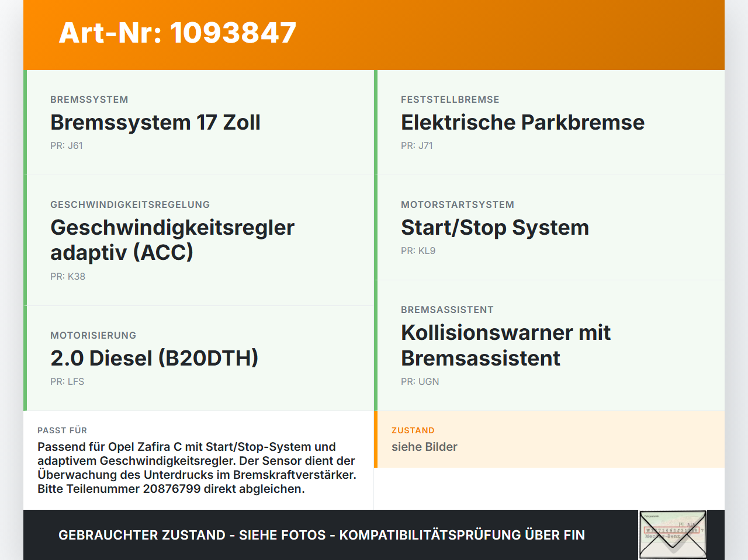Click the "FESTSTELLBREMSE" category label
Viewport: 748px width, 560px height.
click(450, 100)
